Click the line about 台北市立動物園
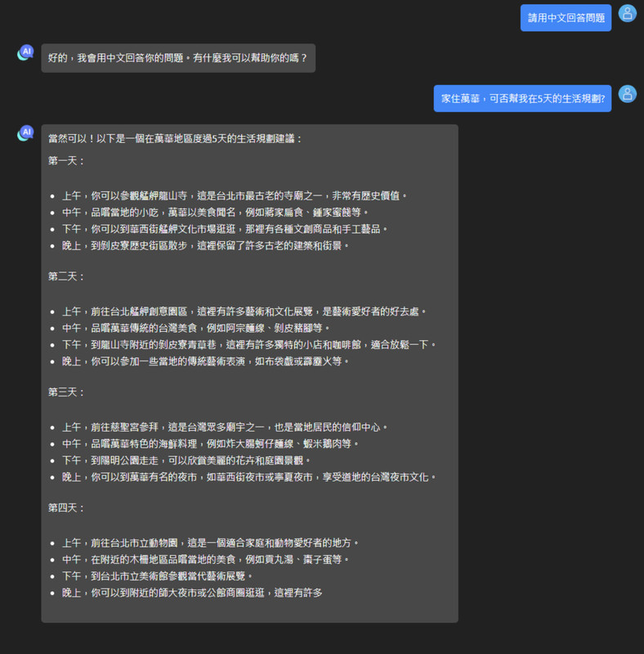The image size is (644, 654). [x=211, y=543]
